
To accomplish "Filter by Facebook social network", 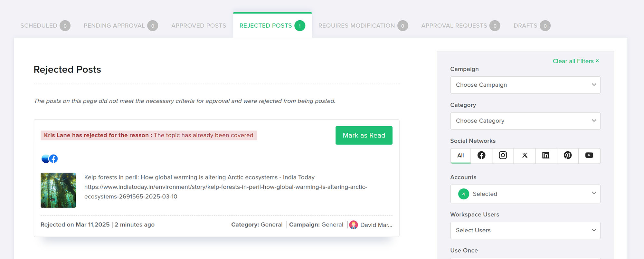I will coord(481,156).
